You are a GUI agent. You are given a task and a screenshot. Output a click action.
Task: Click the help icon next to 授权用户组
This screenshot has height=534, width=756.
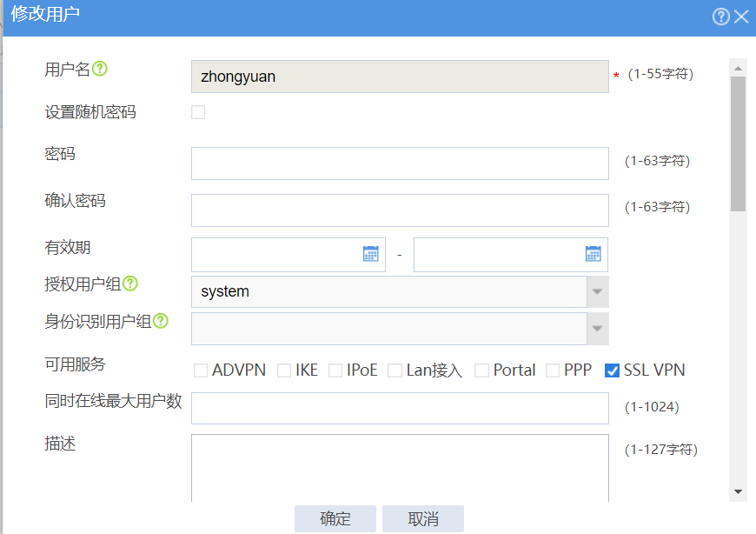[x=130, y=284]
